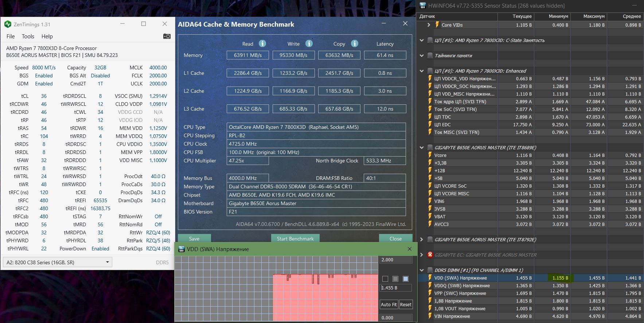The height and width of the screenshot is (323, 644).
Task: Click the highlighted 1.155 В minimum value
Action: (560, 278)
